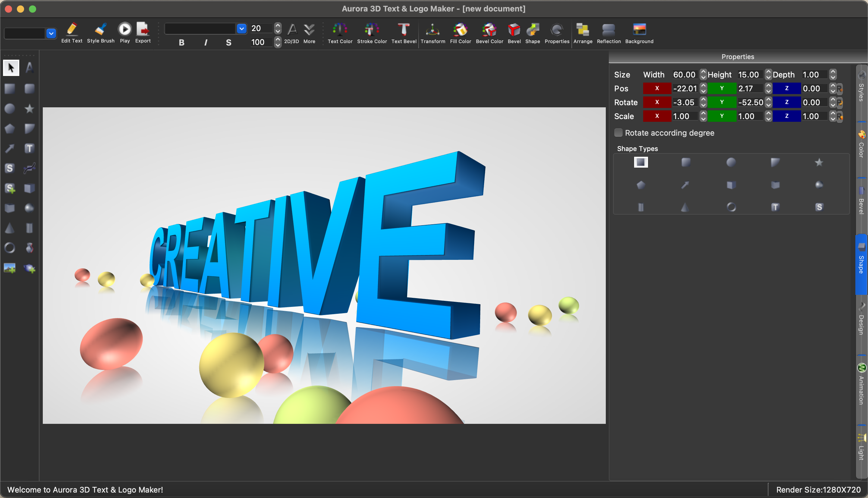Image resolution: width=868 pixels, height=498 pixels.
Task: Click the blue Z button in the Scale row
Action: click(787, 116)
